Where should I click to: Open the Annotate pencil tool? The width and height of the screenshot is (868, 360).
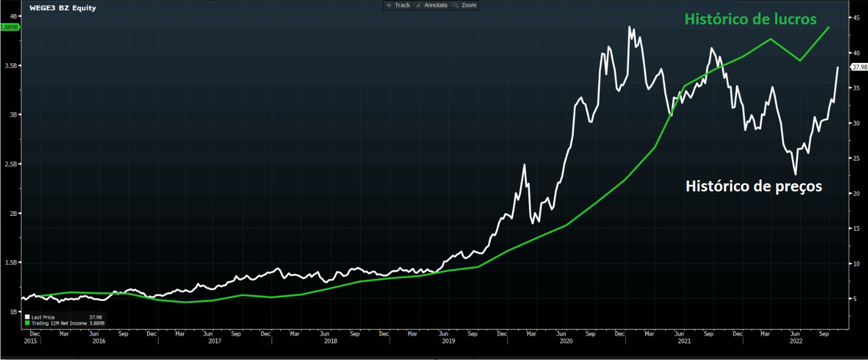[x=432, y=5]
